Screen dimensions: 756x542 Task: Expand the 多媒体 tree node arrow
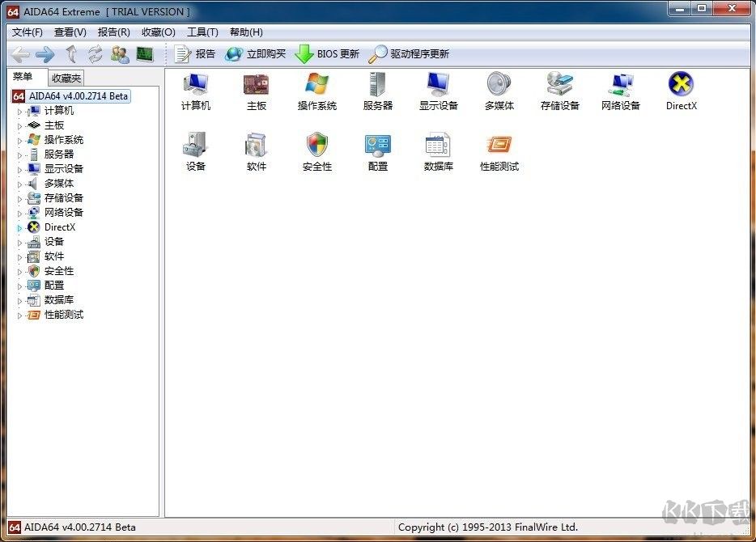point(19,184)
